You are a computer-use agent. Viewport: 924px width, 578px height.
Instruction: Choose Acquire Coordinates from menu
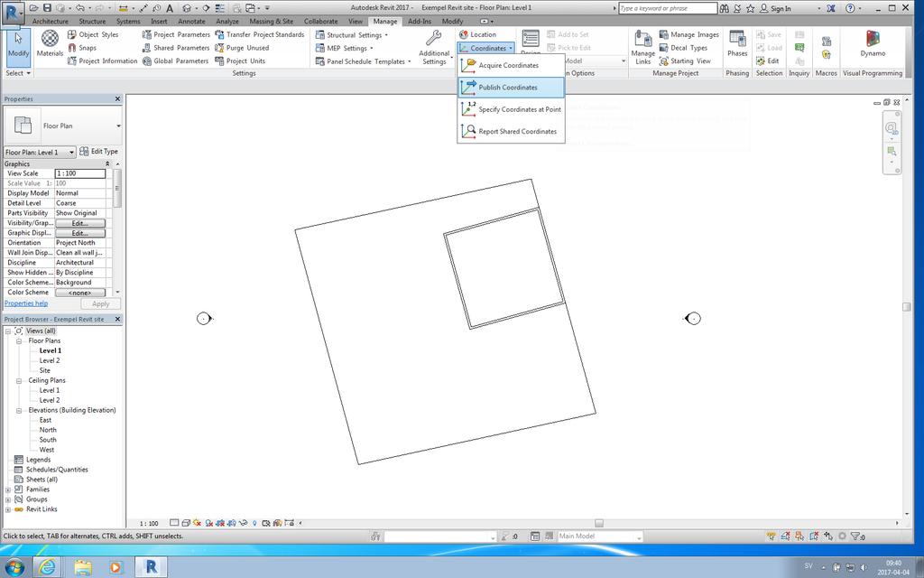(511, 65)
